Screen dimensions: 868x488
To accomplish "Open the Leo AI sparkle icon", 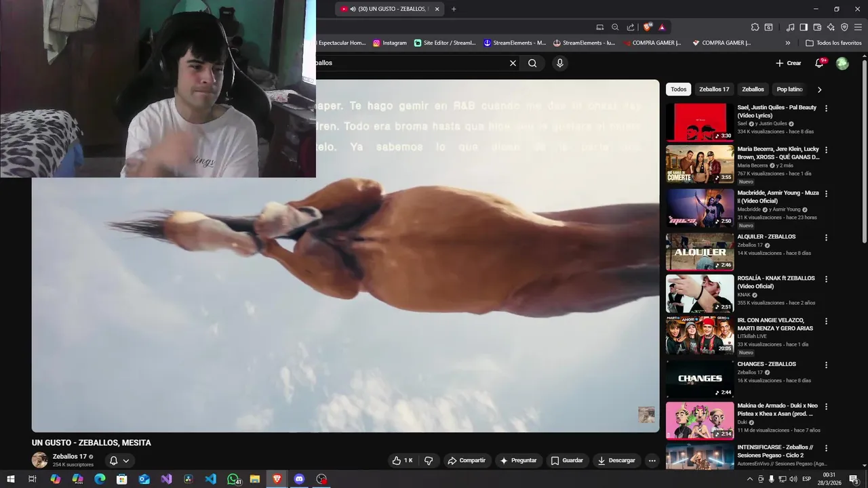I will (x=831, y=27).
